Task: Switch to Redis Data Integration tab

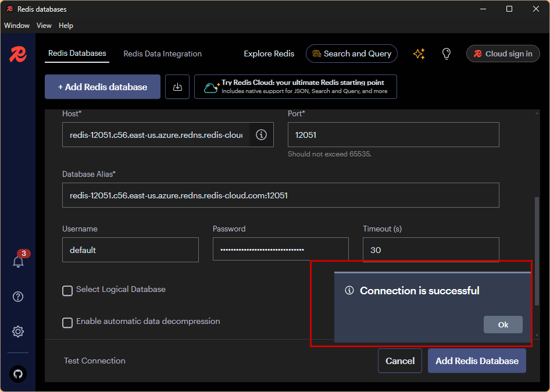Action: point(163,54)
